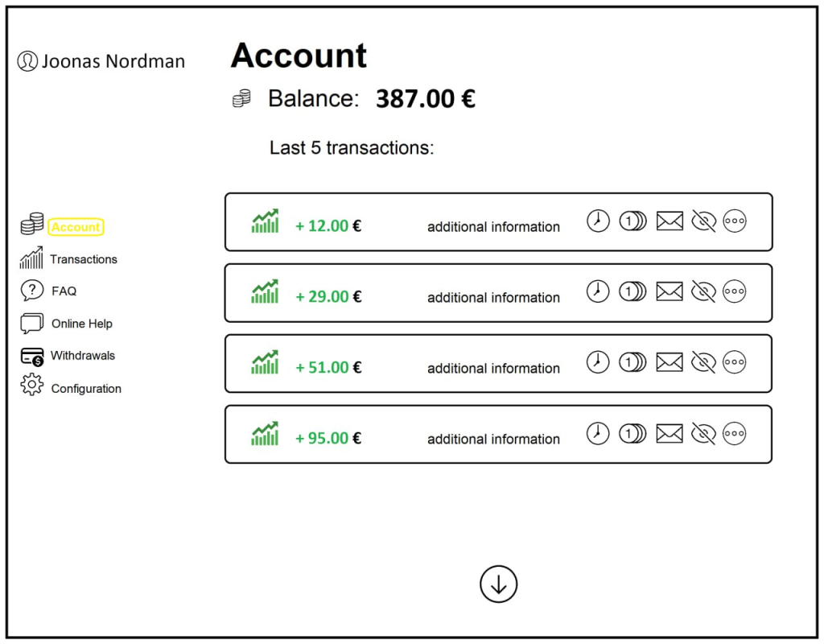
Task: Open the envelope icon on the +51.00 € transaction
Action: coord(669,362)
